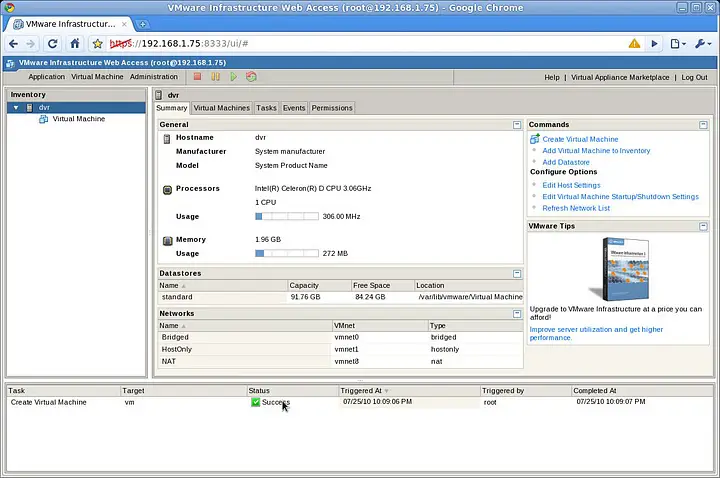Click the Go arrow in the address bar

click(x=654, y=44)
